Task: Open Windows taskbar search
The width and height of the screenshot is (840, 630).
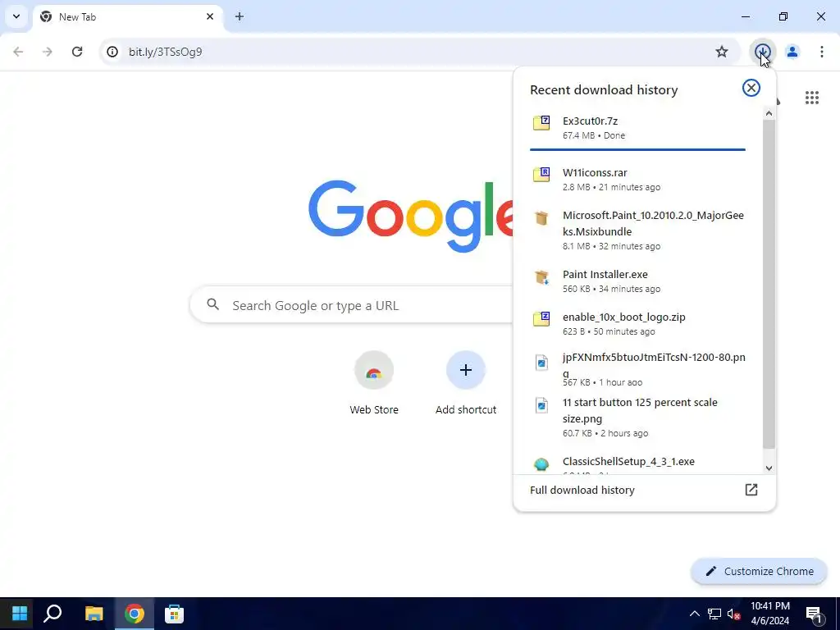Action: click(x=52, y=614)
